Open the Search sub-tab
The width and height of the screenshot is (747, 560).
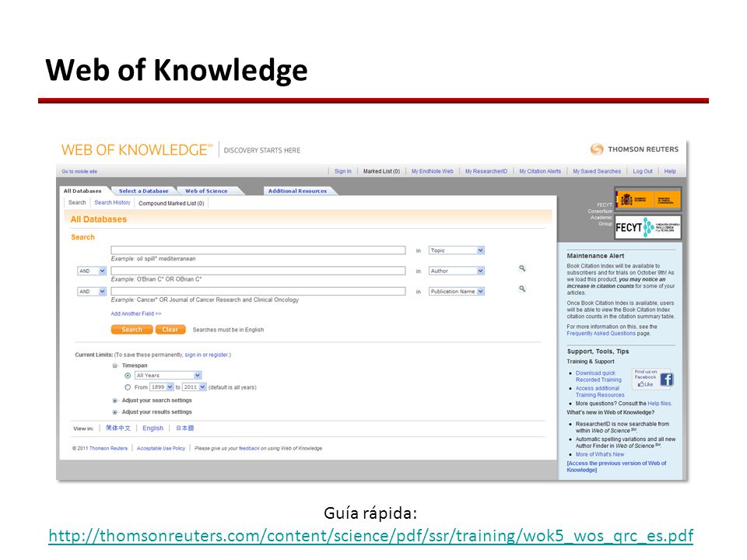click(x=77, y=203)
